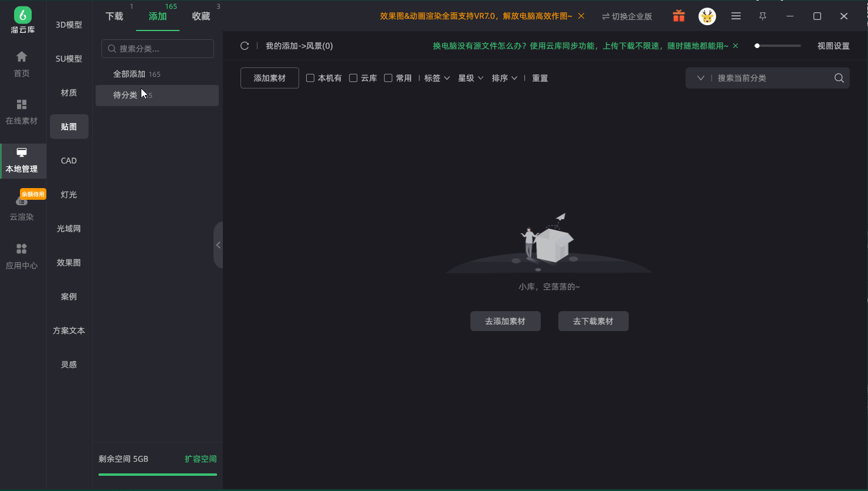This screenshot has height=491, width=868.
Task: Select 本地管理 local management icon
Action: tap(22, 153)
